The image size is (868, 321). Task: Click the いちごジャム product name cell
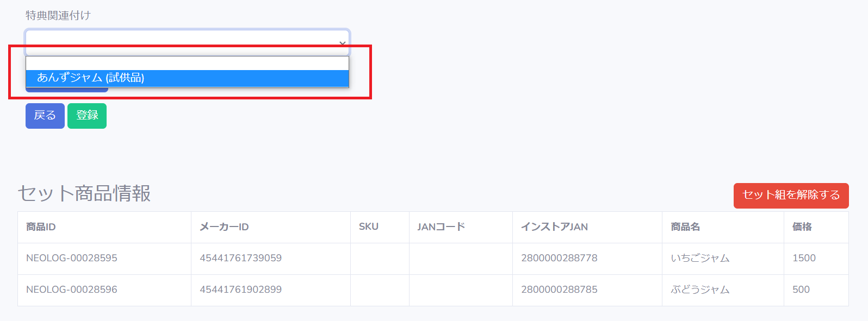pyautogui.click(x=723, y=259)
